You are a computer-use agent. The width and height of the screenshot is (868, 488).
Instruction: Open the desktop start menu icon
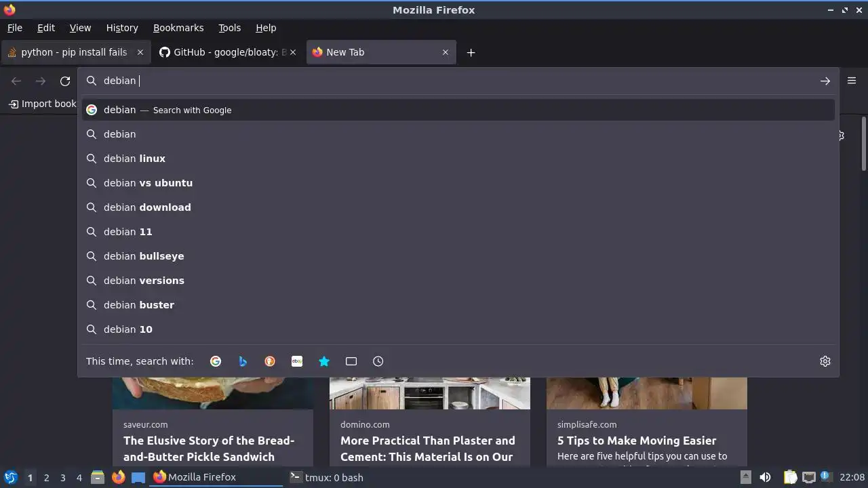[10, 477]
